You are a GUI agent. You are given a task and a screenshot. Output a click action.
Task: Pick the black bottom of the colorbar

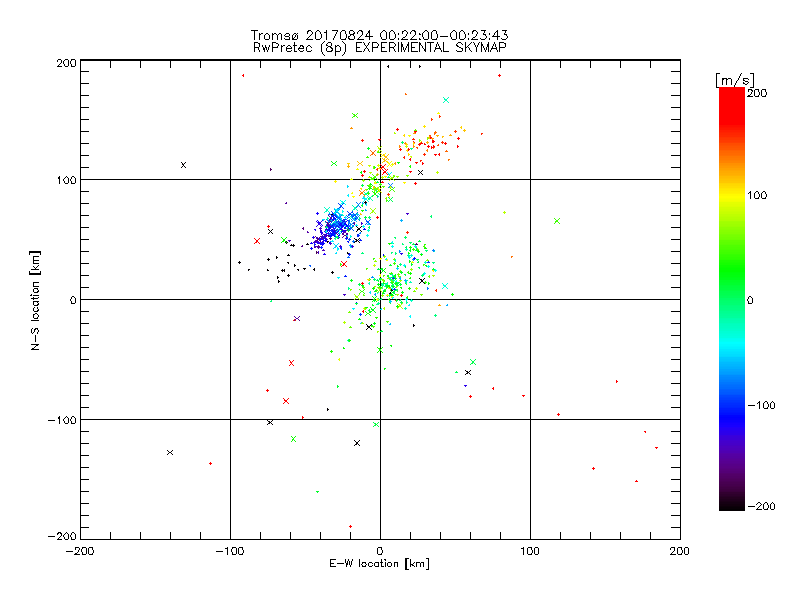[732, 504]
